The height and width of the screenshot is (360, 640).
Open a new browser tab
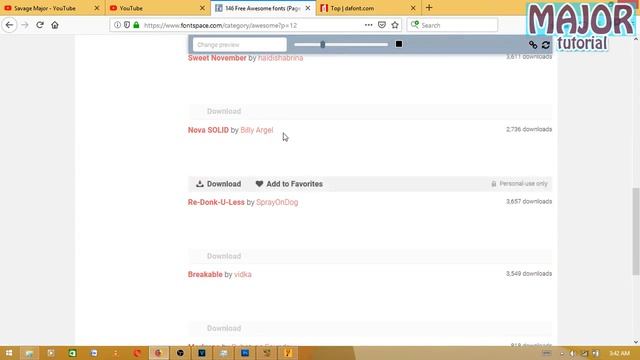(x=429, y=8)
